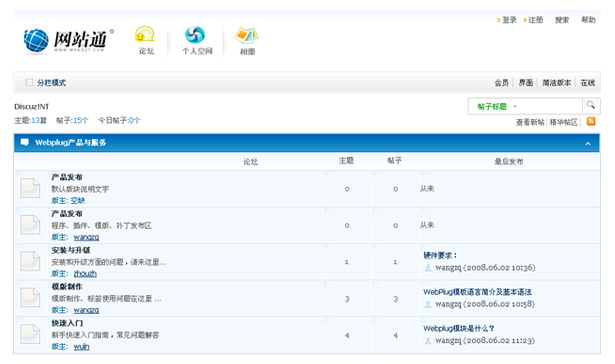Image resolution: width=615 pixels, height=364 pixels.
Task: Click the Webplug category speech bubble icon
Action: click(25, 142)
